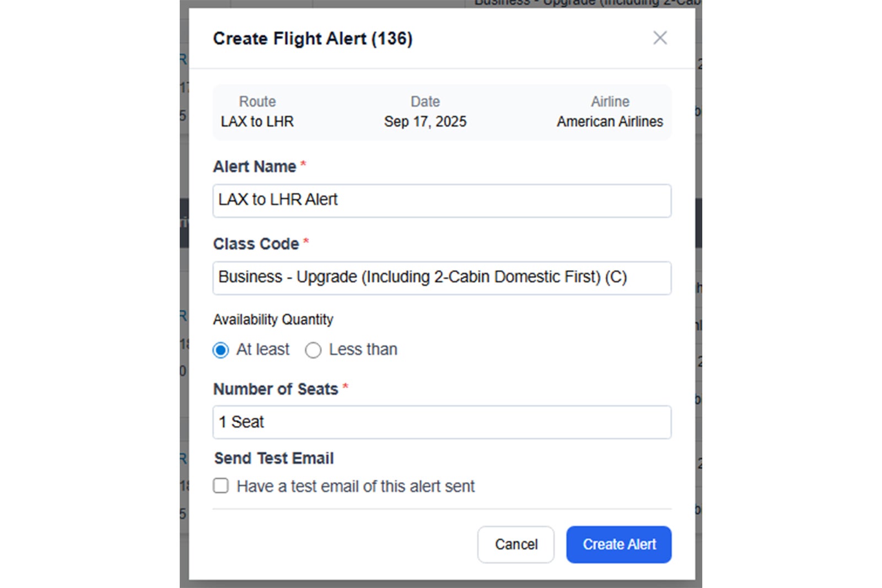
Task: Click the Class Code field label
Action: point(256,244)
